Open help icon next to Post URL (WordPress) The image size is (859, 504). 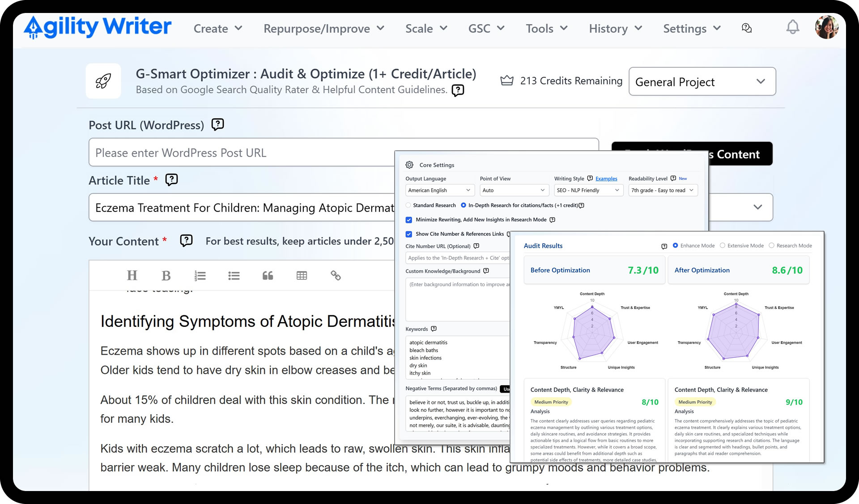point(217,124)
